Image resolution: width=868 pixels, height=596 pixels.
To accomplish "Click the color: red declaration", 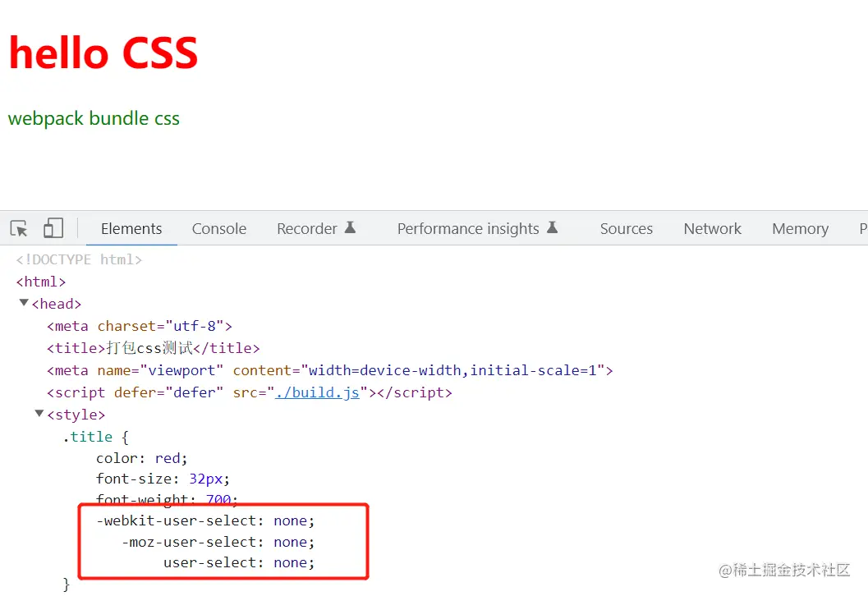I will pos(142,458).
